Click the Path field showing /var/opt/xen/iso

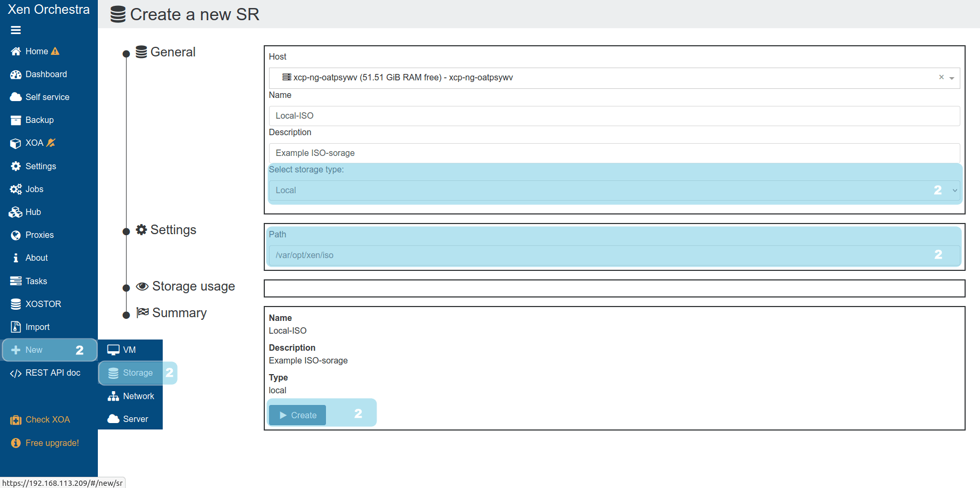(x=614, y=255)
